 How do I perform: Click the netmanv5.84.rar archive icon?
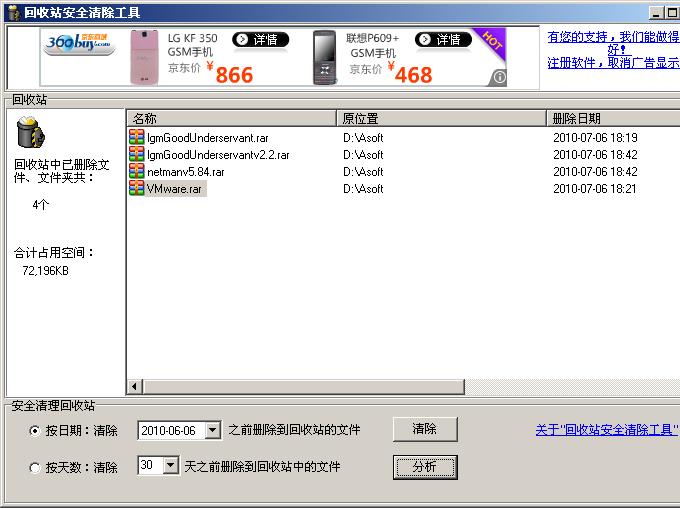[x=137, y=171]
